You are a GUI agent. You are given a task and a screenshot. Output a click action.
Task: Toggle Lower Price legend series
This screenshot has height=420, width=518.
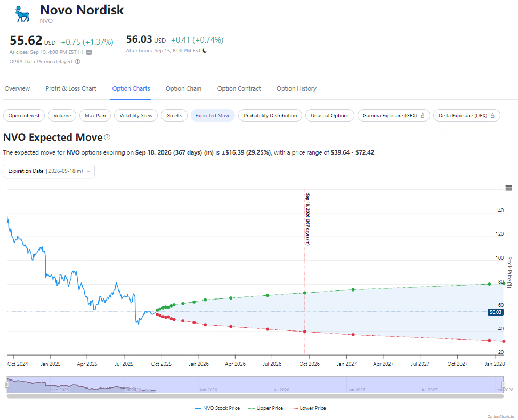309,408
